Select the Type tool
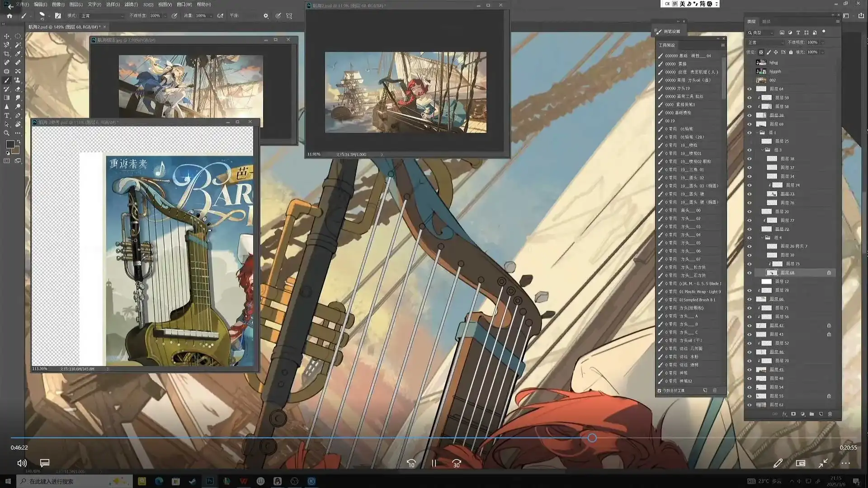 point(7,116)
